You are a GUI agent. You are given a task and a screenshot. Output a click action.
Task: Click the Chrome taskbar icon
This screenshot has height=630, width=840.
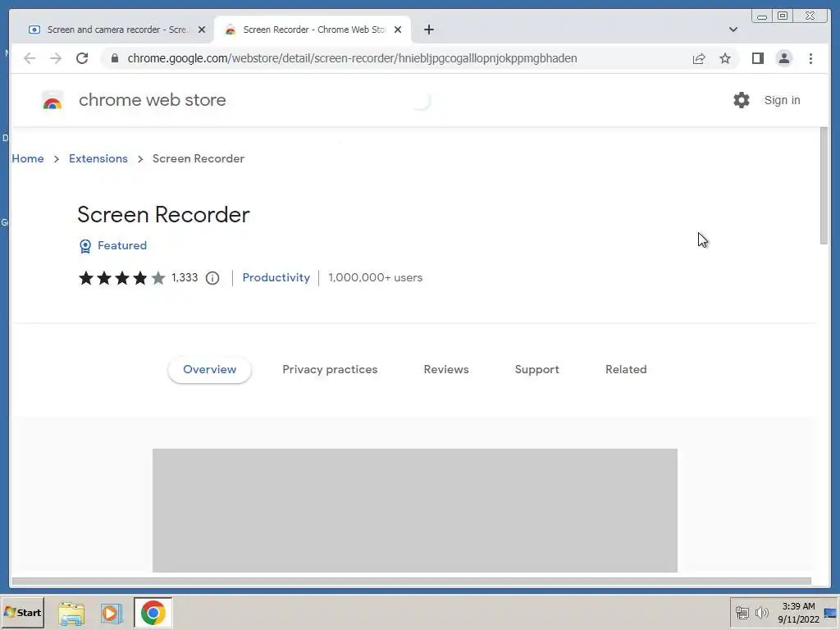pyautogui.click(x=153, y=613)
